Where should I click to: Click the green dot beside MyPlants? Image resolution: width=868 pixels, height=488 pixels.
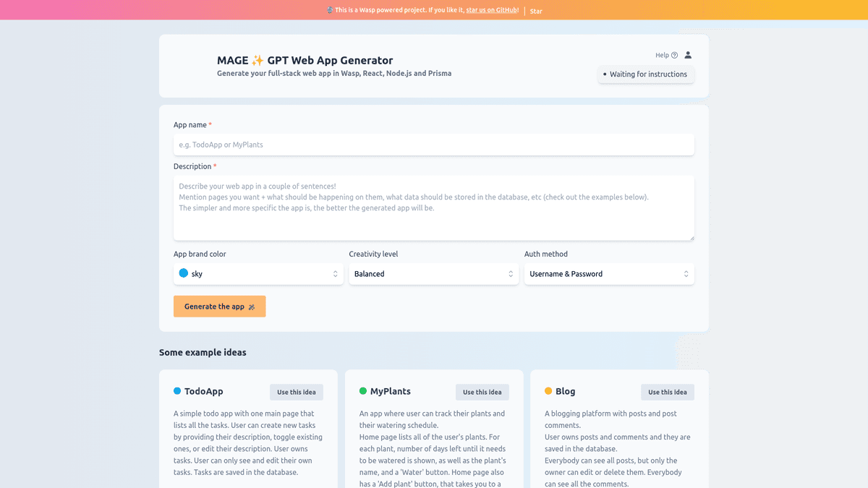pyautogui.click(x=363, y=391)
